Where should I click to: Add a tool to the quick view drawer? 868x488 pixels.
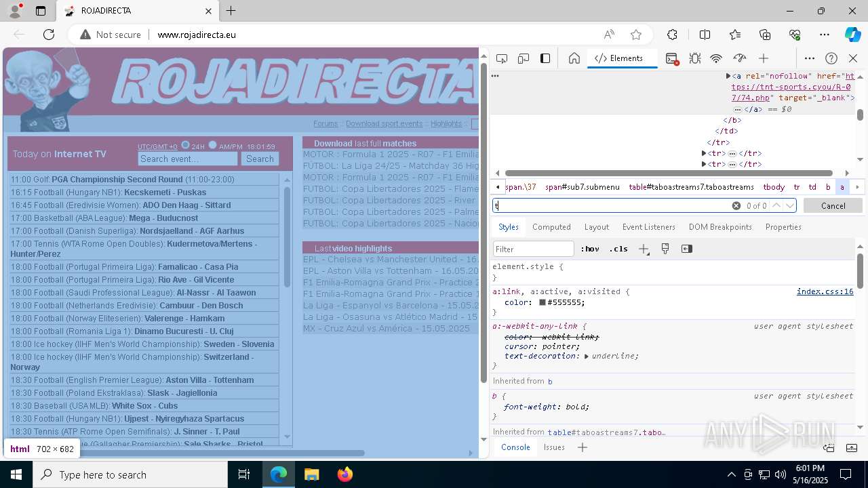[582, 447]
